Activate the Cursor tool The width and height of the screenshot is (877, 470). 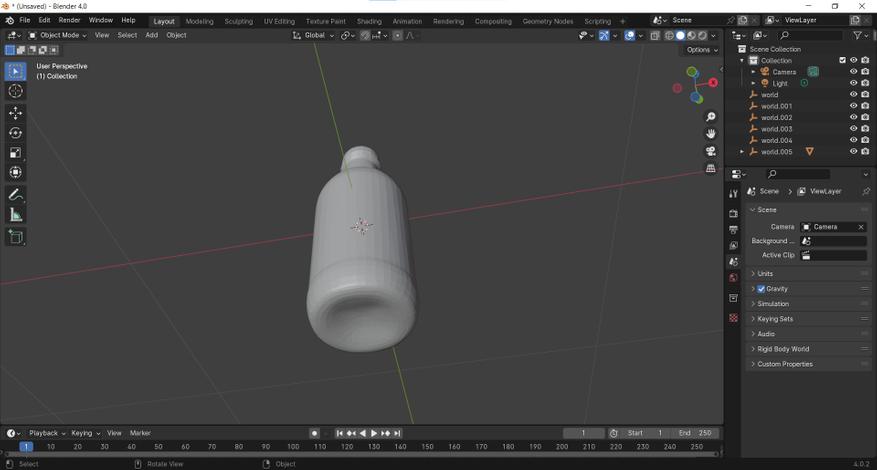pyautogui.click(x=15, y=91)
